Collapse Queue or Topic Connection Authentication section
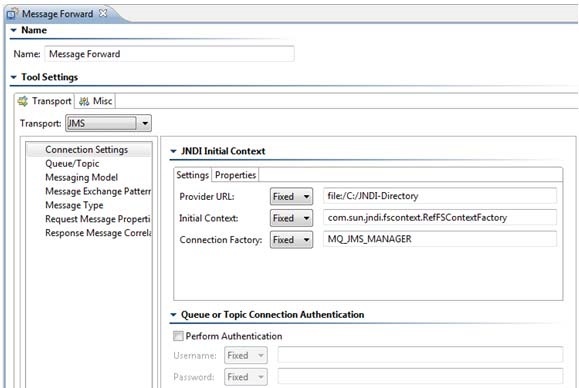Viewport: 579px width, 388px height. pyautogui.click(x=173, y=315)
